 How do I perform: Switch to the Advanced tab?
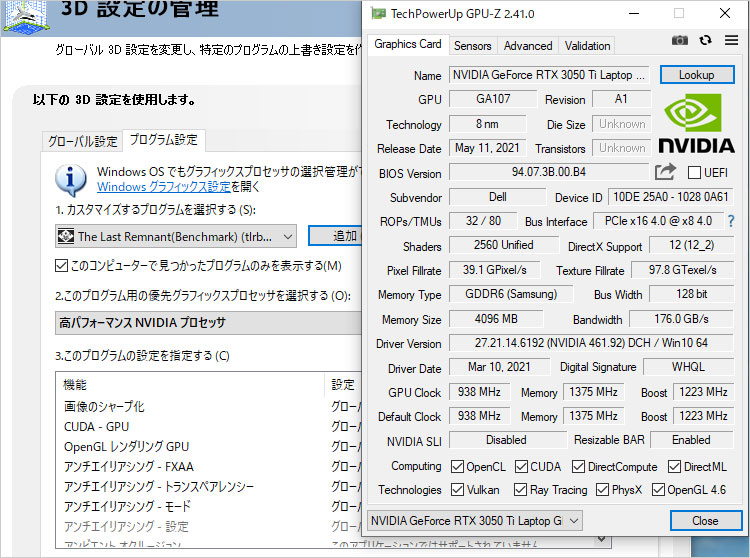click(x=528, y=46)
